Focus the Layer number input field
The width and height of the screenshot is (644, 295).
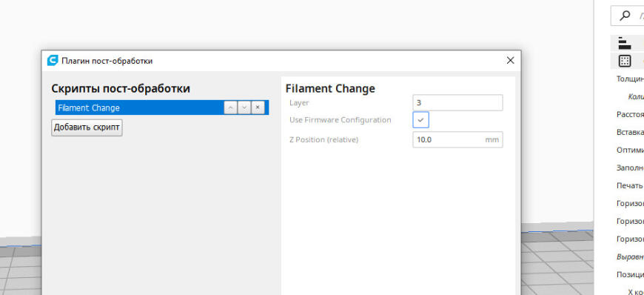(x=457, y=102)
